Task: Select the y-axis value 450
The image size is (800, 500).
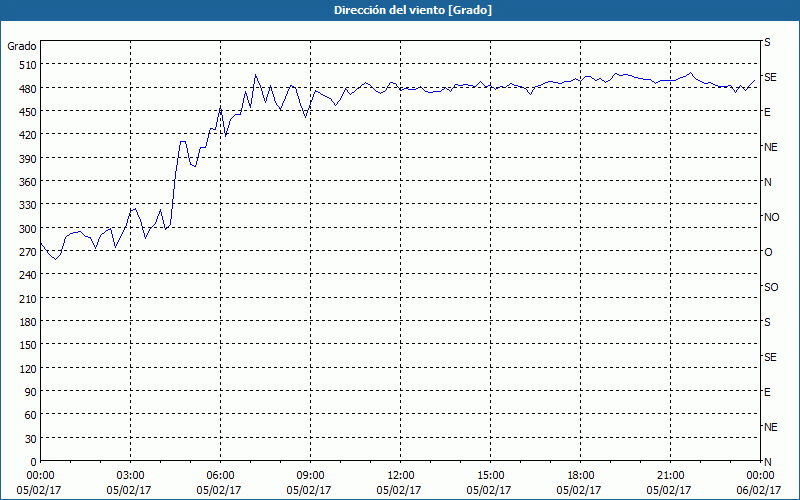Action: 29,112
